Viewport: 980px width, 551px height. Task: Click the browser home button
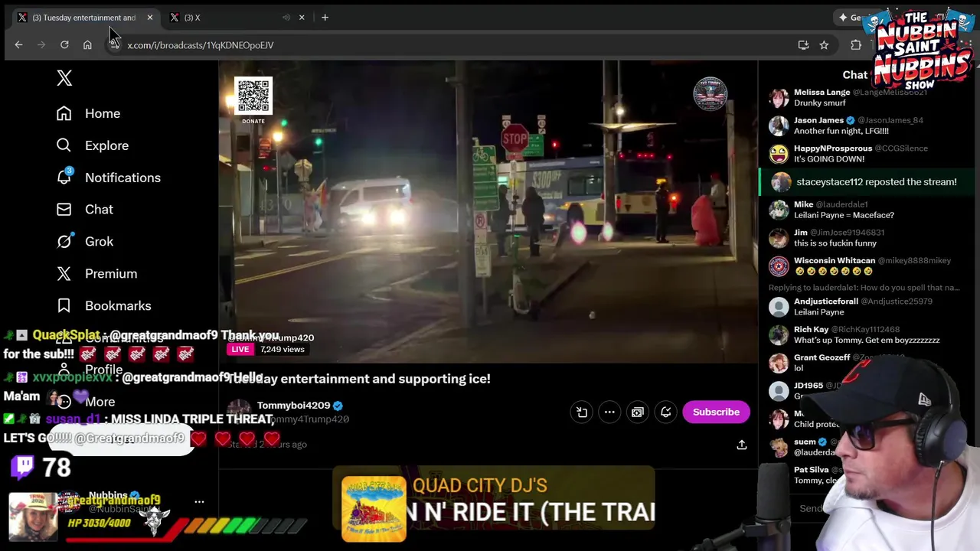point(87,45)
